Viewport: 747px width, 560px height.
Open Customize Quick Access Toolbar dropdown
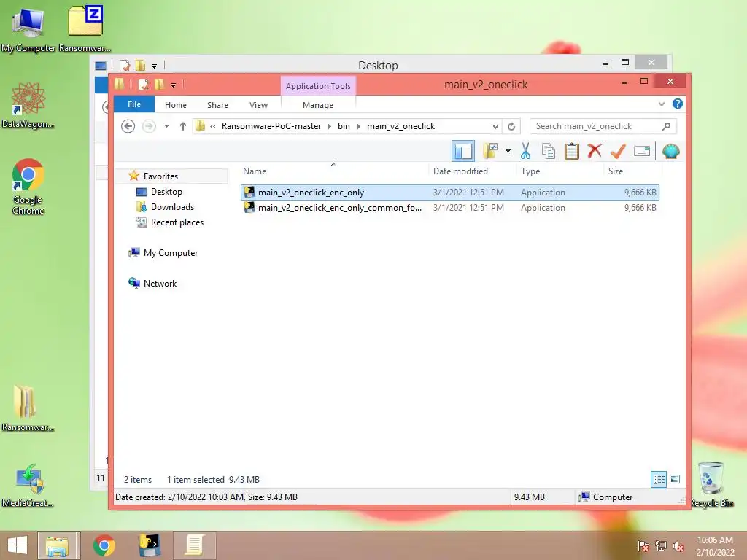[174, 85]
